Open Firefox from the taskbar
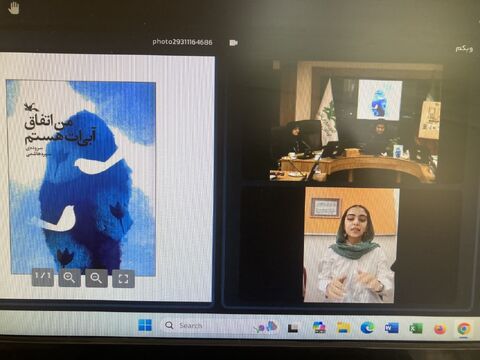The image size is (480, 360). tap(440, 329)
